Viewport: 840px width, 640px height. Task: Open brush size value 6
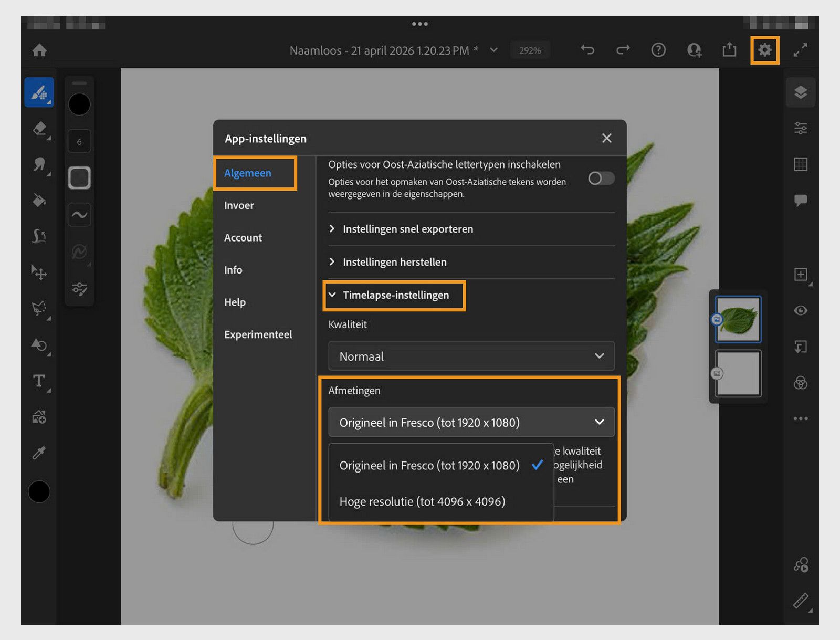[x=79, y=141]
